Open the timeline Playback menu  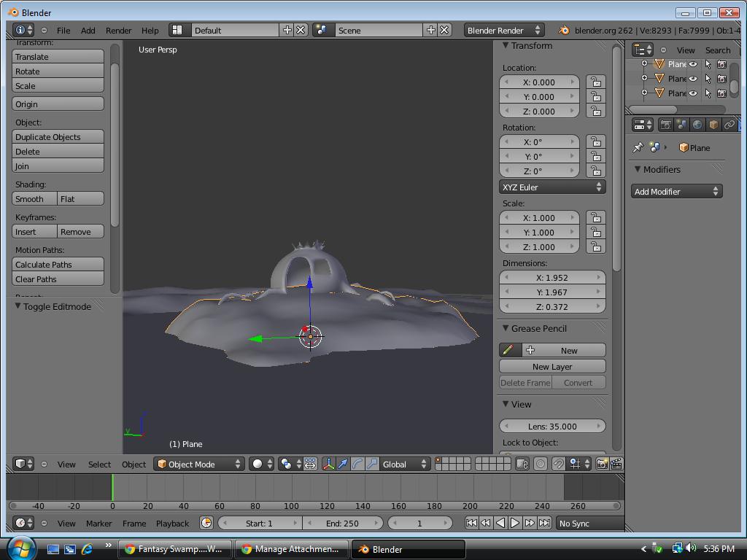pyautogui.click(x=172, y=523)
